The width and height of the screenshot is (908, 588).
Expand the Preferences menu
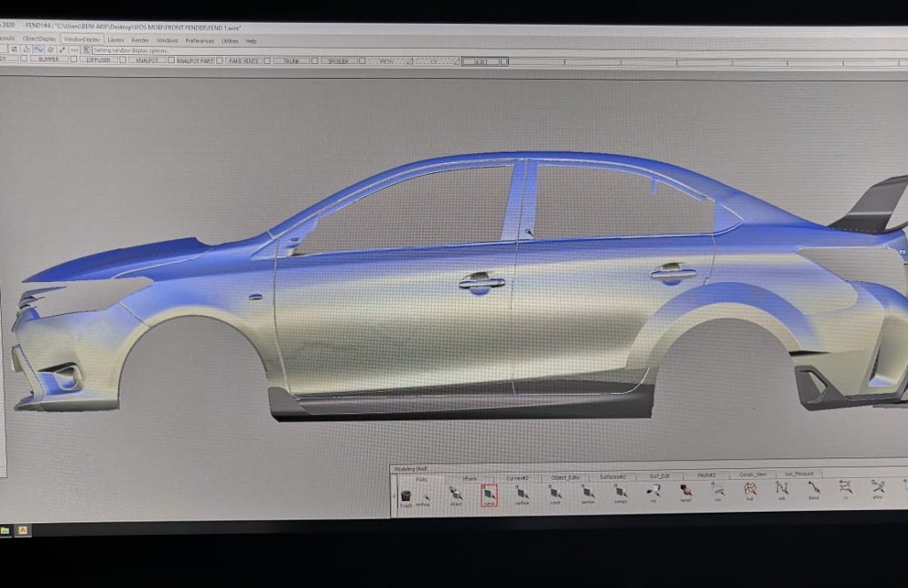[200, 41]
